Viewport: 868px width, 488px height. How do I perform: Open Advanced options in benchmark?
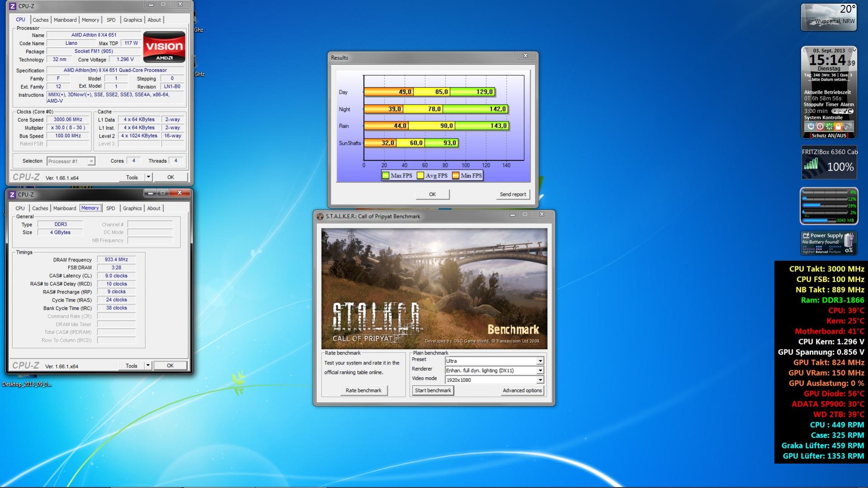pyautogui.click(x=522, y=390)
